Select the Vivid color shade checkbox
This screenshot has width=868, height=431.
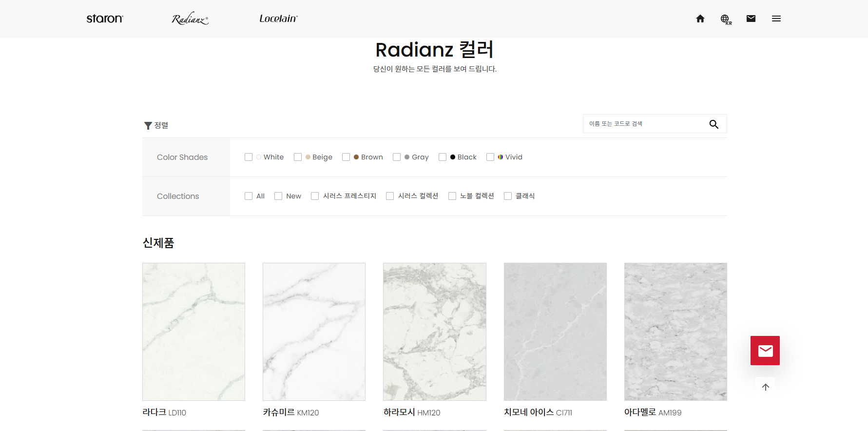coord(490,157)
